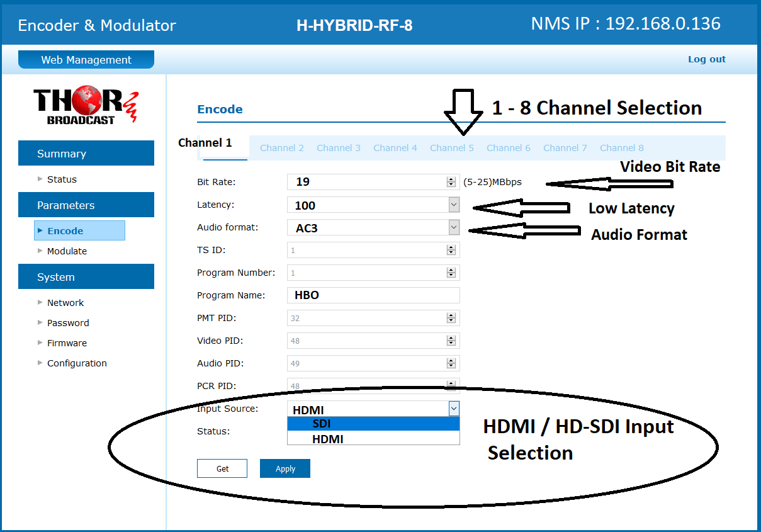The height and width of the screenshot is (532, 761).
Task: Click the Program Name input field
Action: [373, 295]
